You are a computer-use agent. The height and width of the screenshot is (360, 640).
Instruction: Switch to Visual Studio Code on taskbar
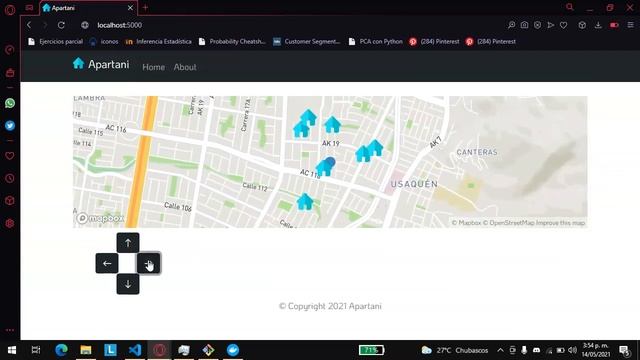pos(135,350)
